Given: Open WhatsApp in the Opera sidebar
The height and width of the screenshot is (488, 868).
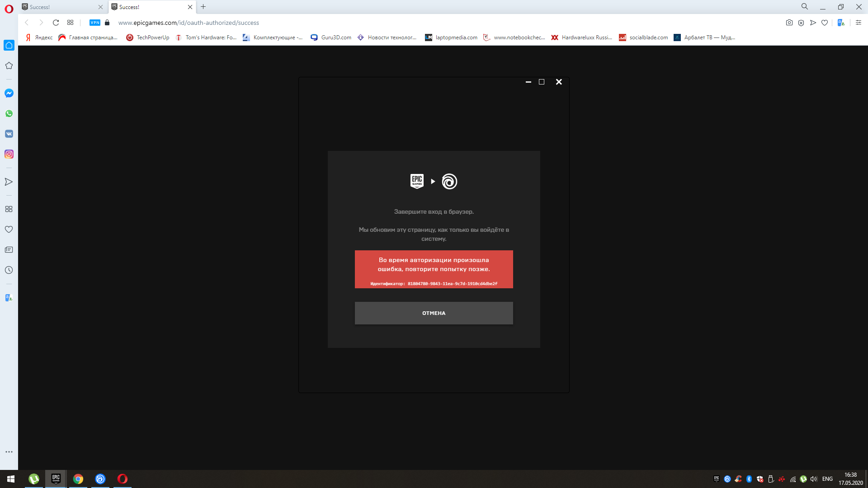Looking at the screenshot, I should coord(9,113).
